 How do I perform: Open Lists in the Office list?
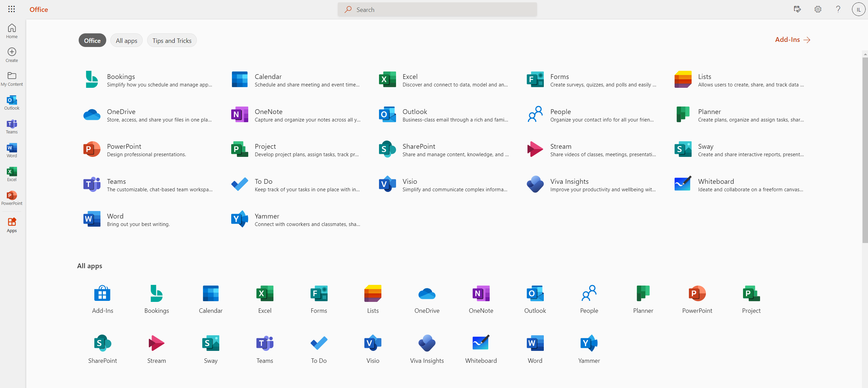pos(739,80)
